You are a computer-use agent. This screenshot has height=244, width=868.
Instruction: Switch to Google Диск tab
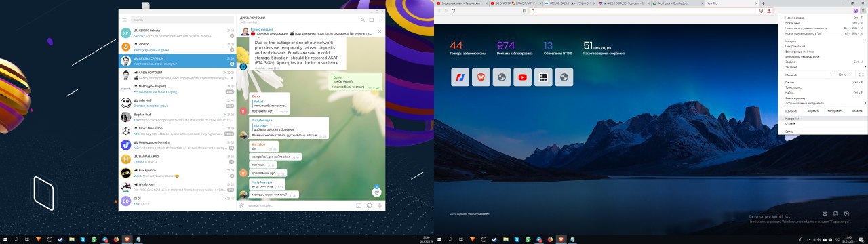(x=677, y=4)
